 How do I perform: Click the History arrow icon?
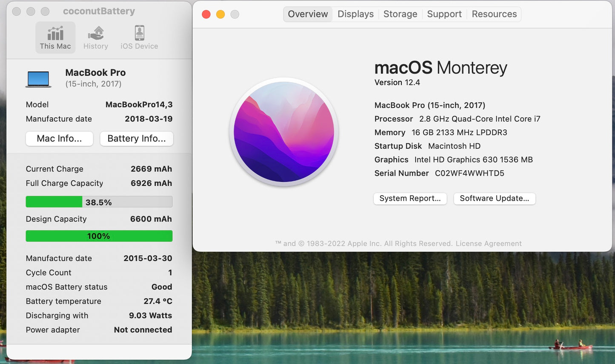tap(95, 33)
